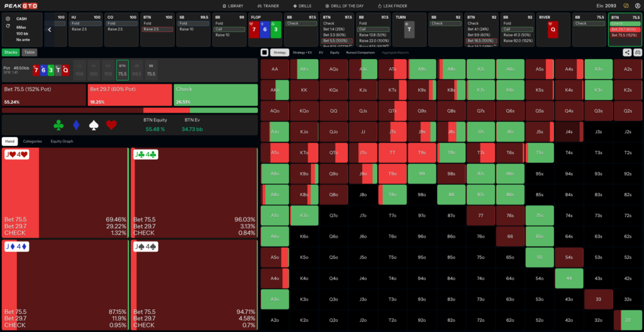Switch to the Strategy + EV tab

tap(303, 52)
